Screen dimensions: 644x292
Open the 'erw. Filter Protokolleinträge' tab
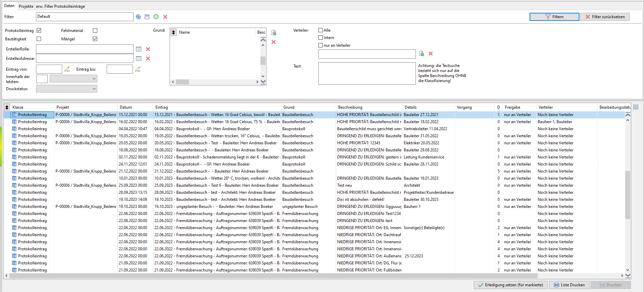point(61,6)
